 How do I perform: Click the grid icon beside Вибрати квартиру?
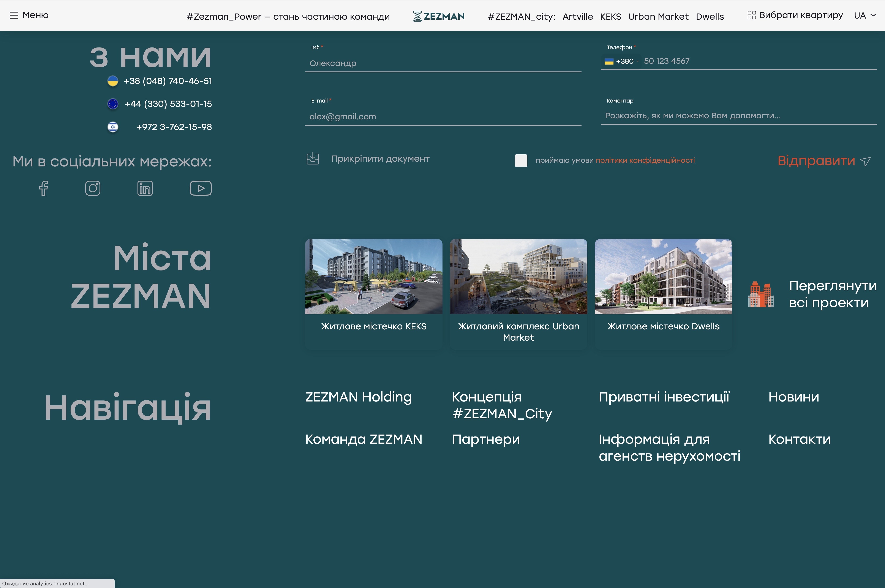(x=752, y=15)
